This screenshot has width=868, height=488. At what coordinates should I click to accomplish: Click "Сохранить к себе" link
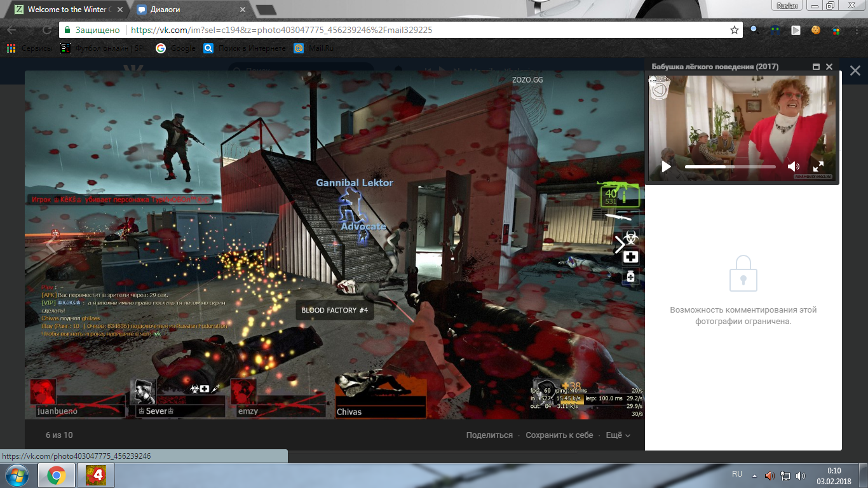(559, 435)
